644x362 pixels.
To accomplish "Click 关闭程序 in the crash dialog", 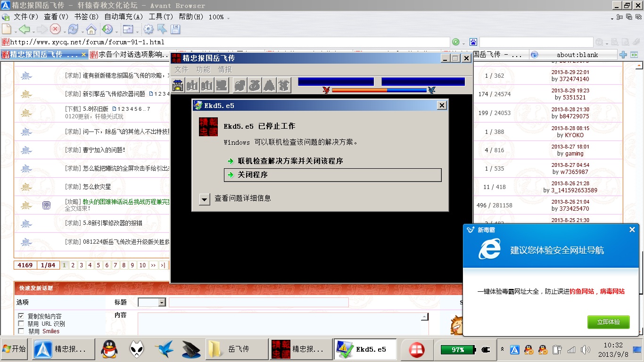I will coord(332,175).
